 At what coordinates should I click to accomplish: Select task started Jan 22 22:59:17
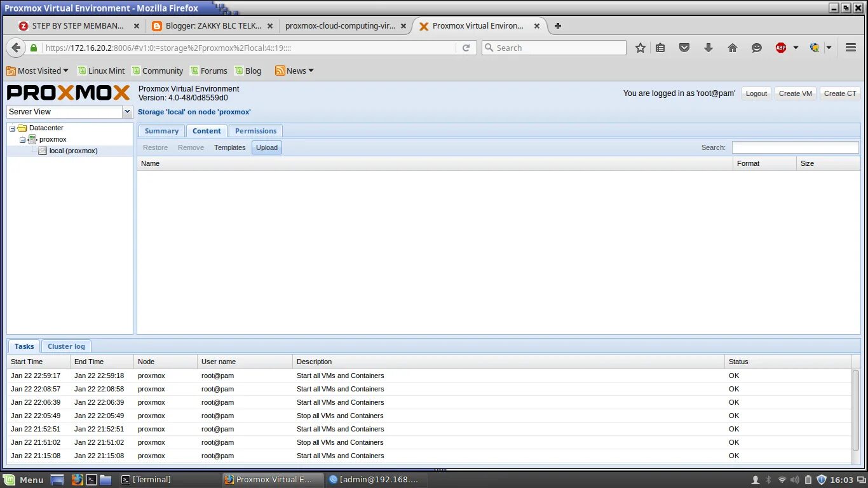coord(430,376)
